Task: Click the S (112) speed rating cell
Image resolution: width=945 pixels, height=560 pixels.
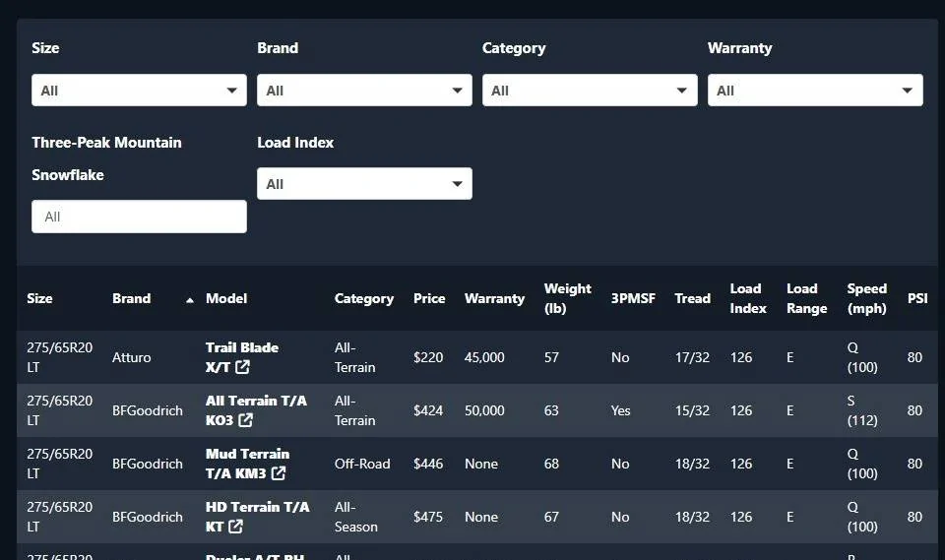Action: tap(862, 409)
